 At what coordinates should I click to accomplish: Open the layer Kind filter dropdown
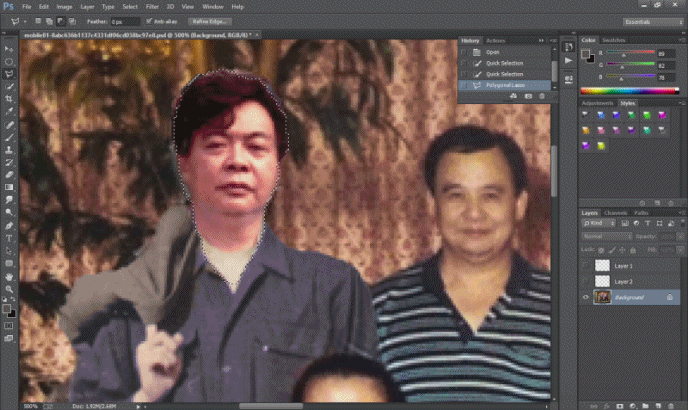(x=599, y=223)
